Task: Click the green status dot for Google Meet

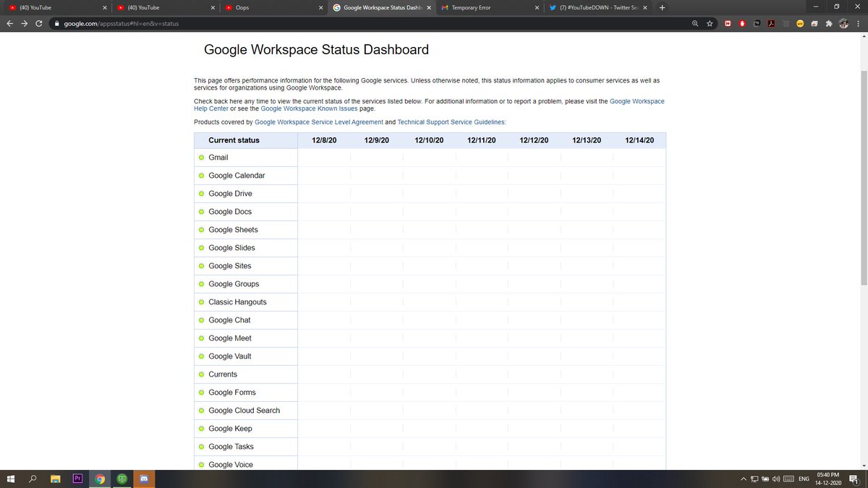Action: tap(201, 338)
